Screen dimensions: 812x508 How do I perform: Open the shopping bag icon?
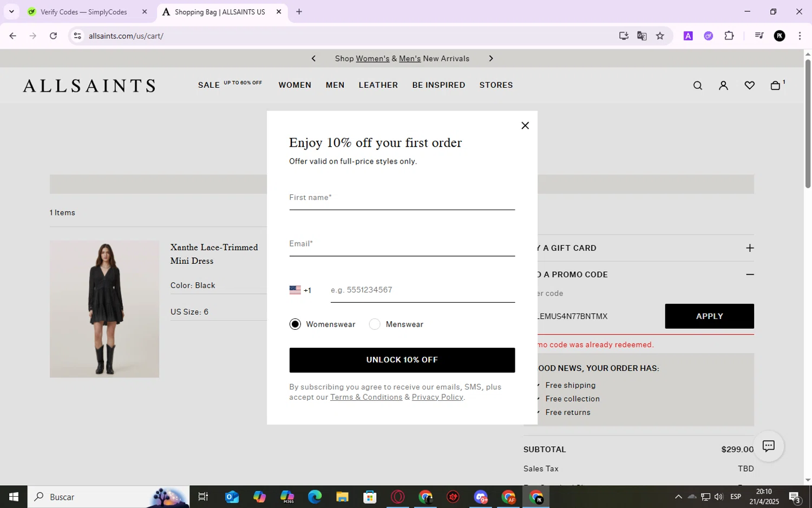pos(775,86)
